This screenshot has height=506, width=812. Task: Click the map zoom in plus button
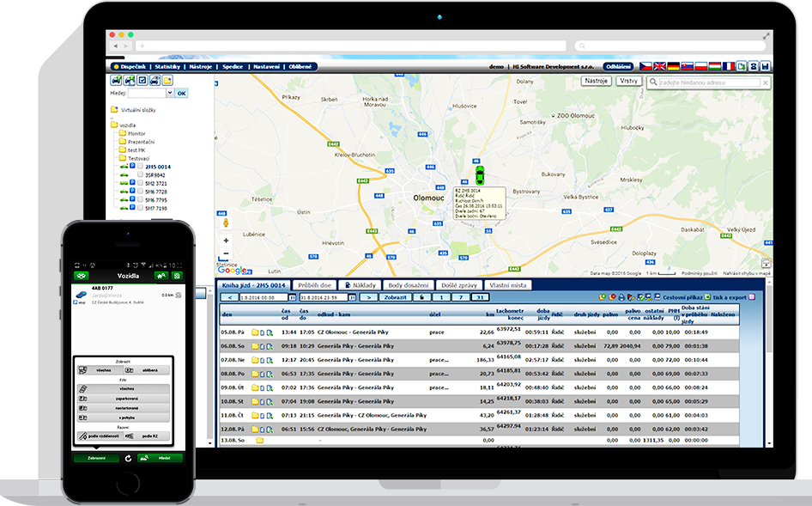(x=227, y=241)
